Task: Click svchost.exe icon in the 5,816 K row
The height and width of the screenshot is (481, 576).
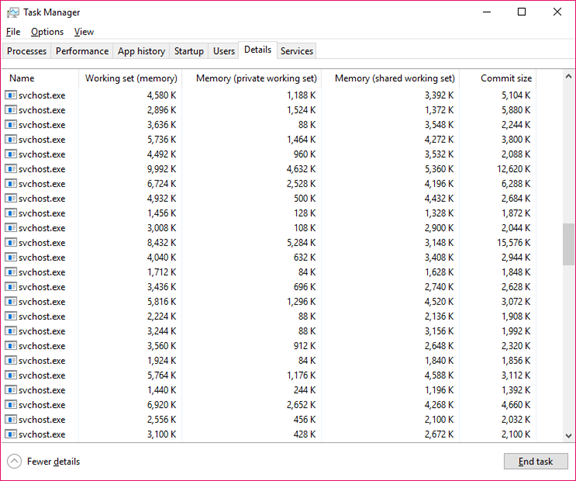Action: [x=11, y=301]
